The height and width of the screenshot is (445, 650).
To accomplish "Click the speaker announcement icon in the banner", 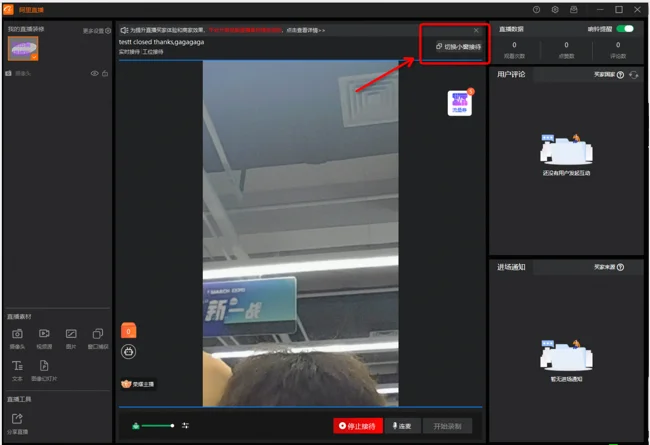I will [x=124, y=30].
